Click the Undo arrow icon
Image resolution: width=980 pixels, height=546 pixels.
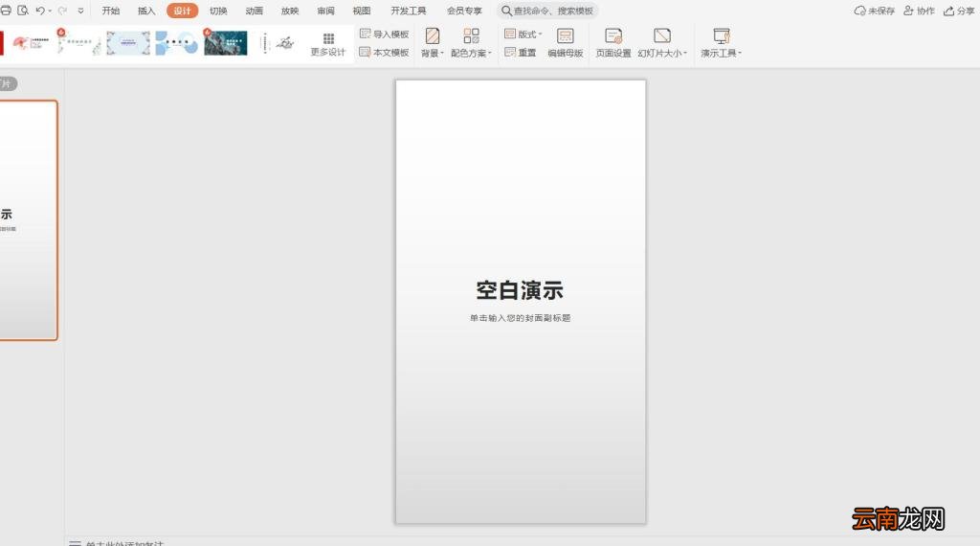tap(40, 11)
